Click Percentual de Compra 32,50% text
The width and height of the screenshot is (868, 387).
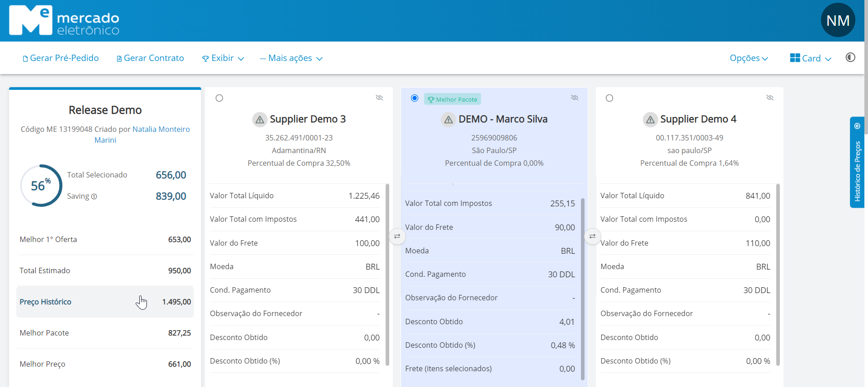pos(299,163)
